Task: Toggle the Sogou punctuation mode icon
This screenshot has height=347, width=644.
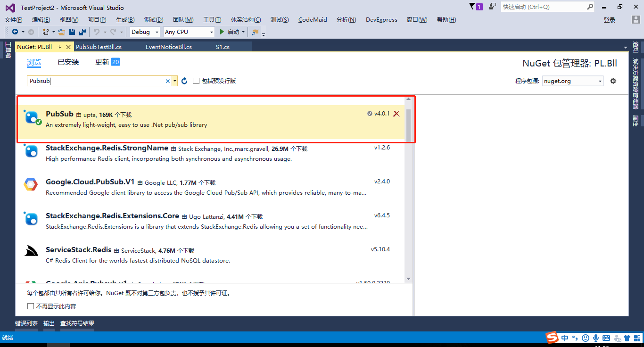Action: 575,338
